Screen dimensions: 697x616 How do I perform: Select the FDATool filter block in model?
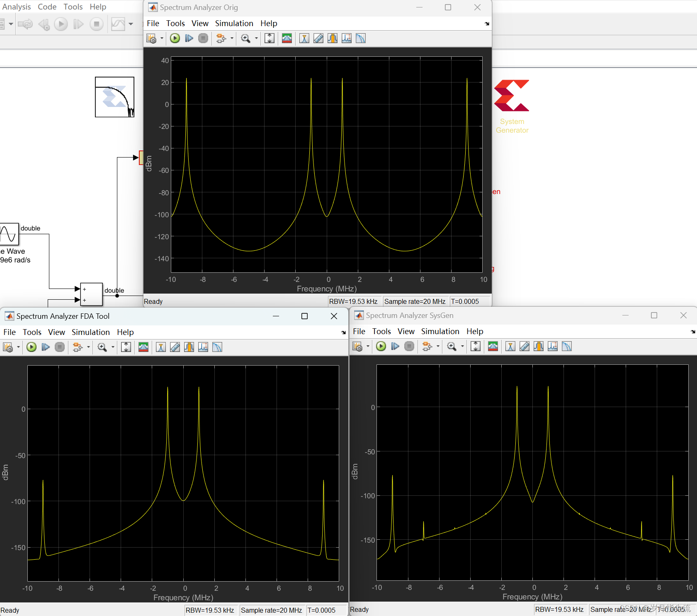point(115,97)
